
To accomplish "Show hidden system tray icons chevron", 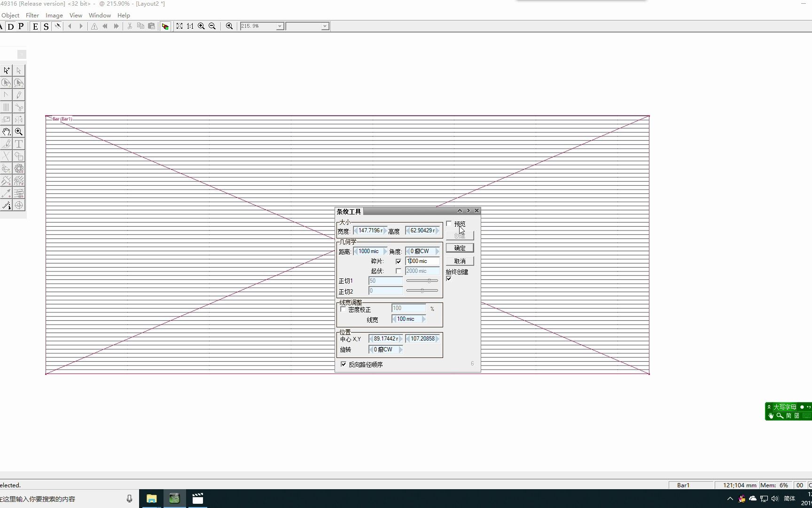I will pos(730,499).
